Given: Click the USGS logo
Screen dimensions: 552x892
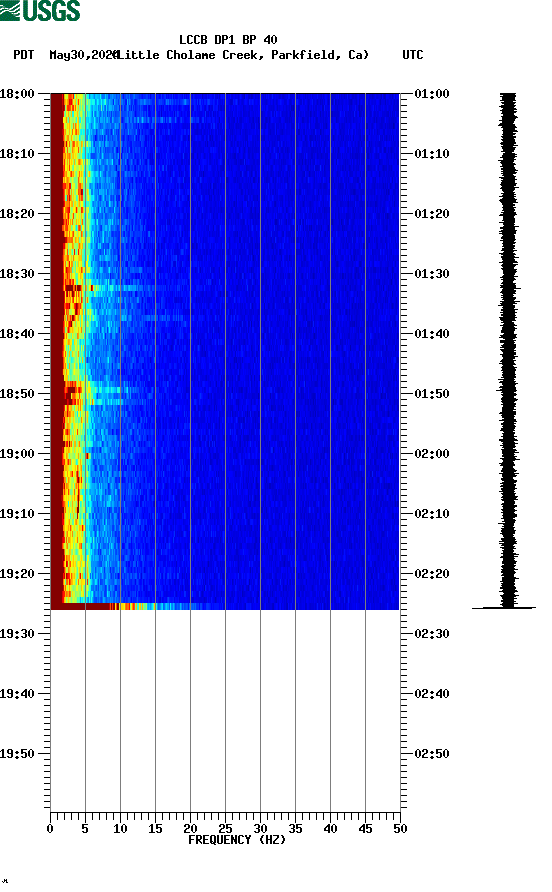Looking at the screenshot, I should click(40, 10).
